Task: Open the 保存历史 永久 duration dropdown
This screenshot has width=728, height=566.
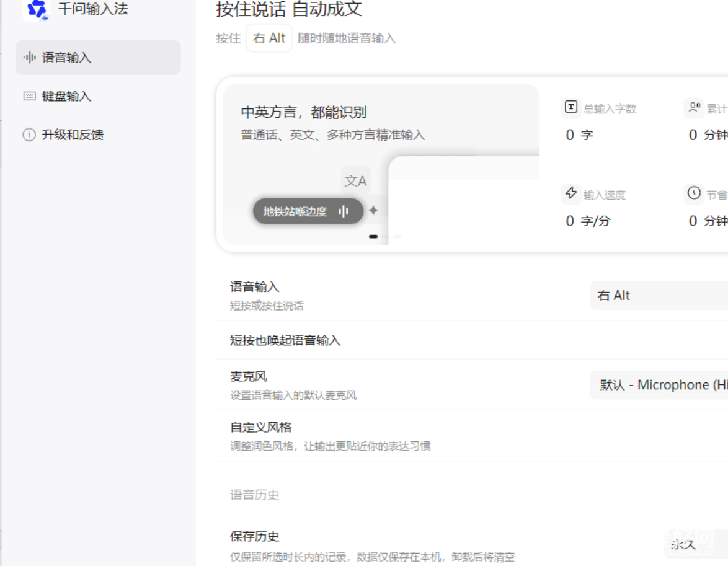Action: [696, 544]
